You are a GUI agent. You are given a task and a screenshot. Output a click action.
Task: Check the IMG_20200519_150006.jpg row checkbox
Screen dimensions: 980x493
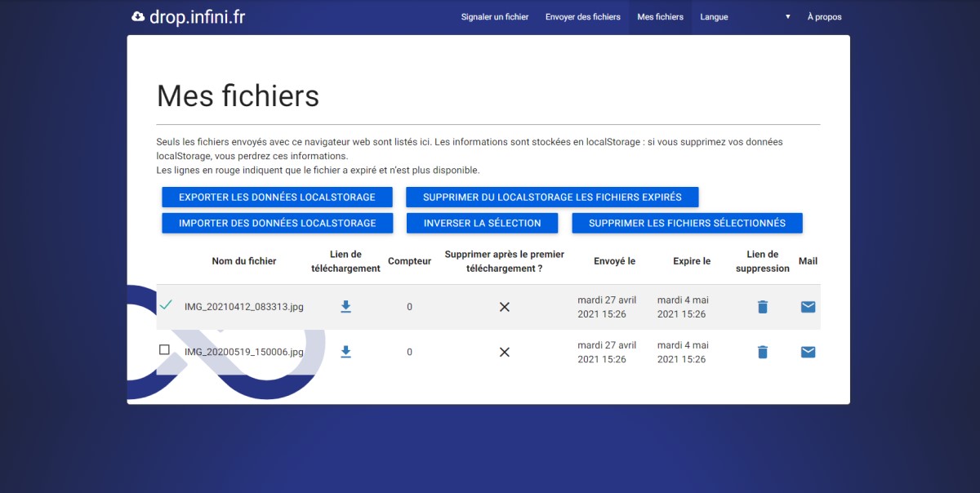coord(164,349)
